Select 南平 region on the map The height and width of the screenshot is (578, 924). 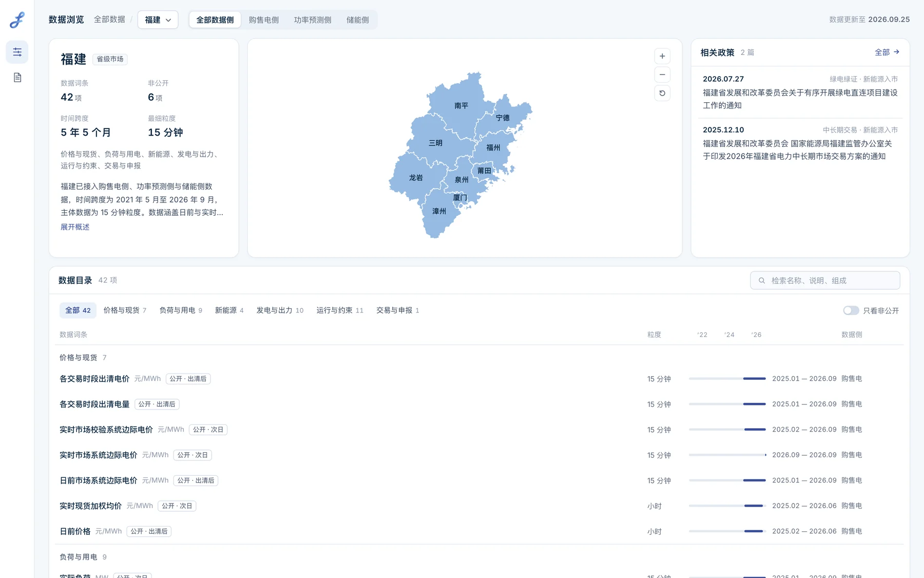pos(461,105)
